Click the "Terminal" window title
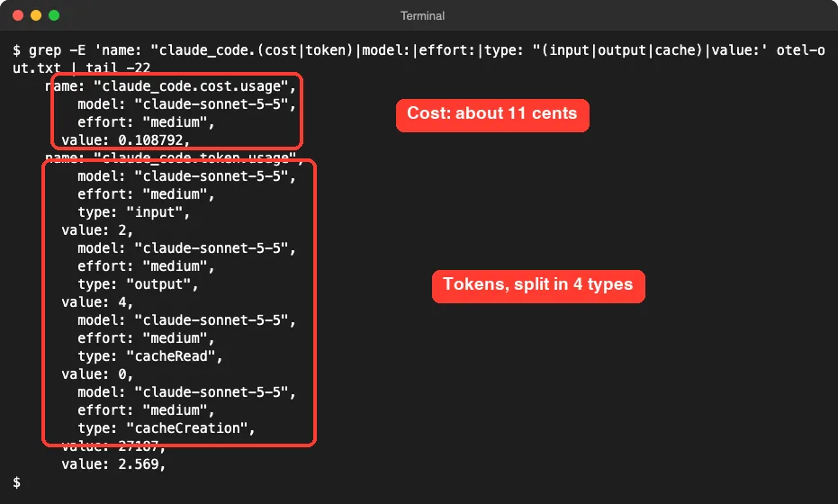 422,16
